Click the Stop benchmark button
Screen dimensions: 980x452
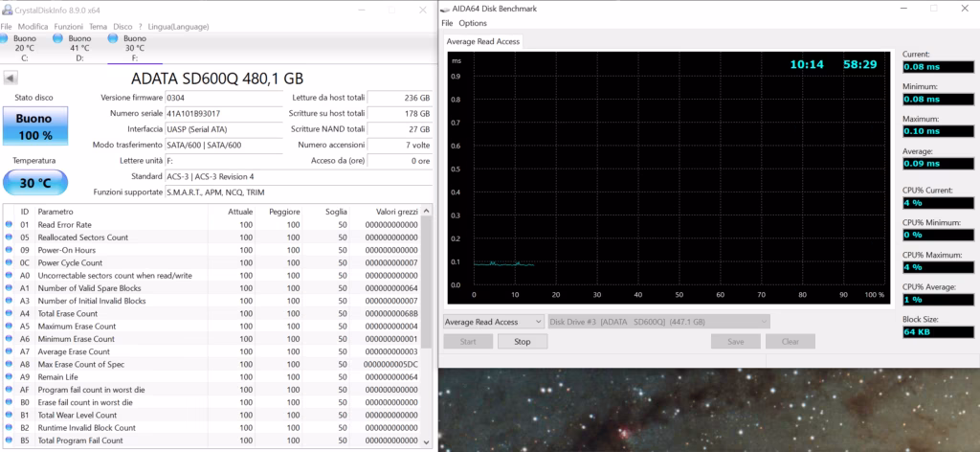coord(523,341)
